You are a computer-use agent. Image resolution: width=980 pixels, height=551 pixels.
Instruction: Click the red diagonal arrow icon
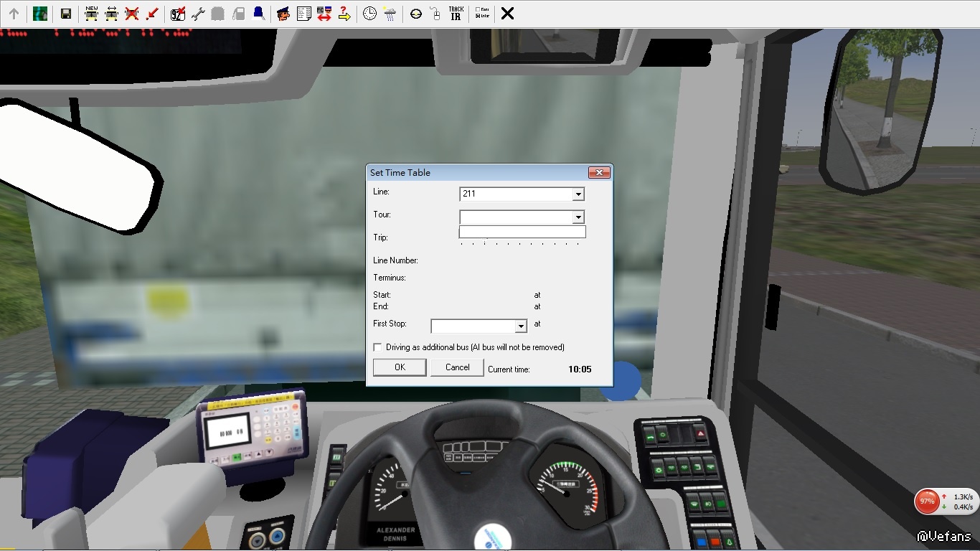coord(152,14)
